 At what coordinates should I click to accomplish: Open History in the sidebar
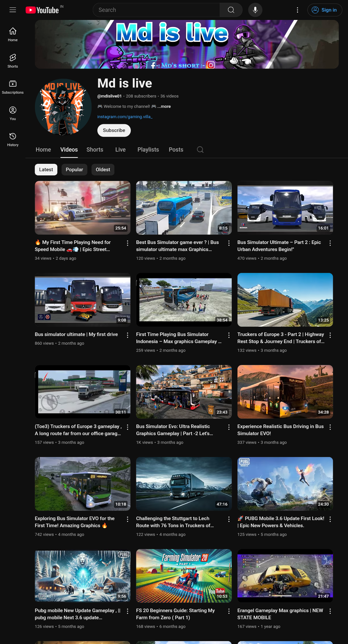click(x=13, y=140)
